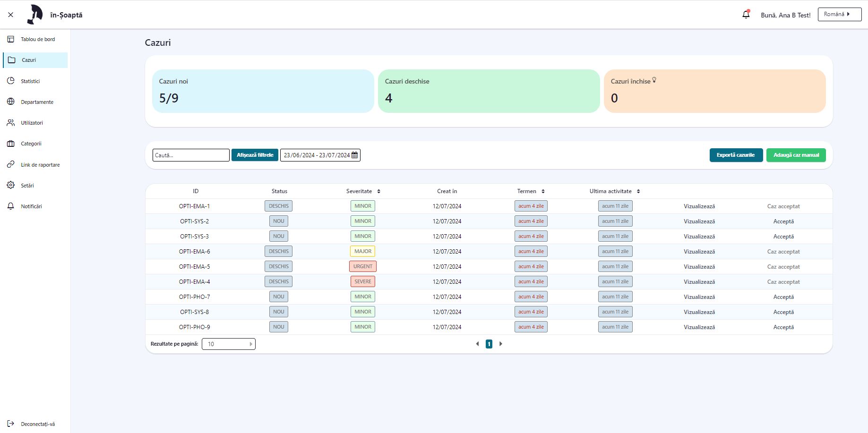Click the Exportă cazurile button

[x=736, y=155]
